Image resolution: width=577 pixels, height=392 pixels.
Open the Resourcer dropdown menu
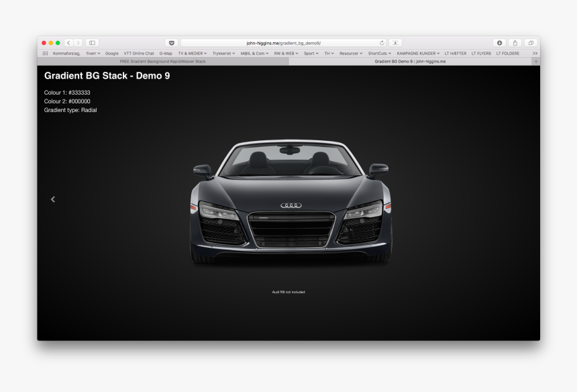click(x=348, y=53)
